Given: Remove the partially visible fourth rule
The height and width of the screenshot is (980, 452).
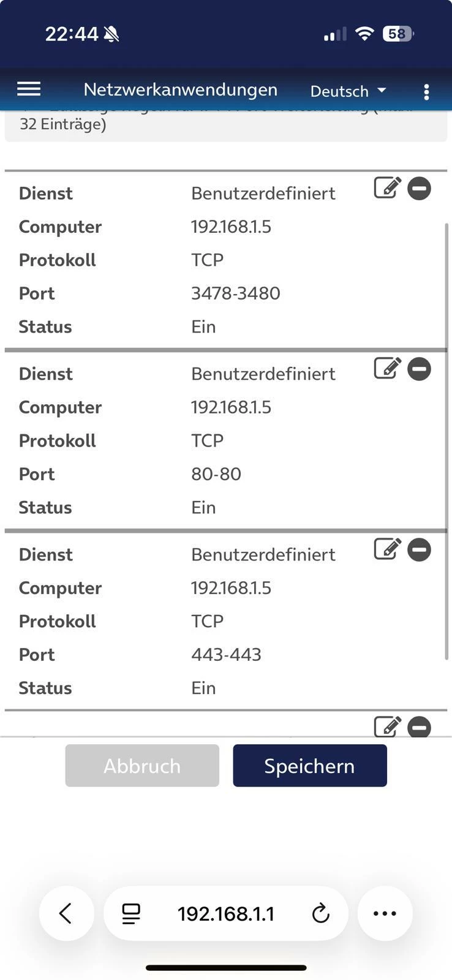Looking at the screenshot, I should click(x=420, y=727).
